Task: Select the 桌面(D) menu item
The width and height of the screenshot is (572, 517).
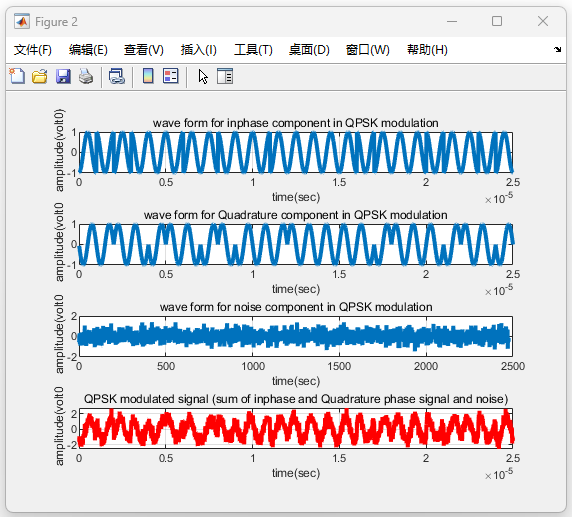Action: (309, 50)
